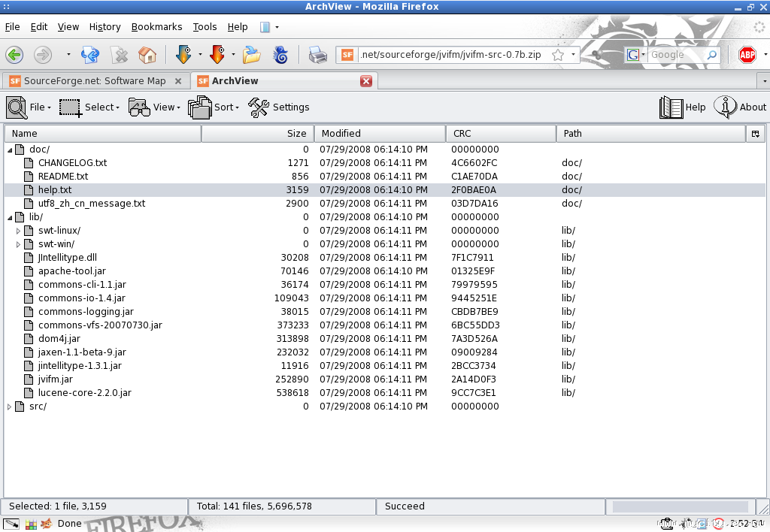The image size is (770, 532).
Task: Click the blue download arrow icon
Action: 183,54
